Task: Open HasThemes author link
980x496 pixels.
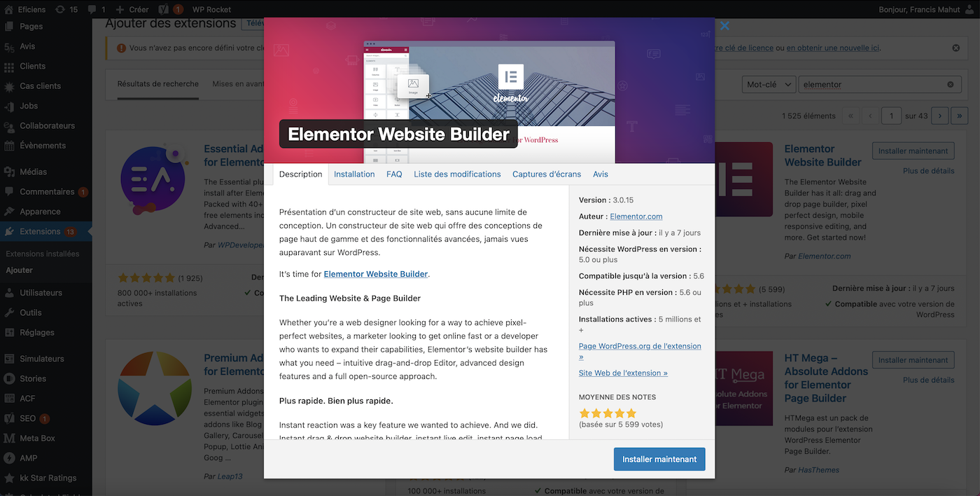Action: [x=819, y=470]
